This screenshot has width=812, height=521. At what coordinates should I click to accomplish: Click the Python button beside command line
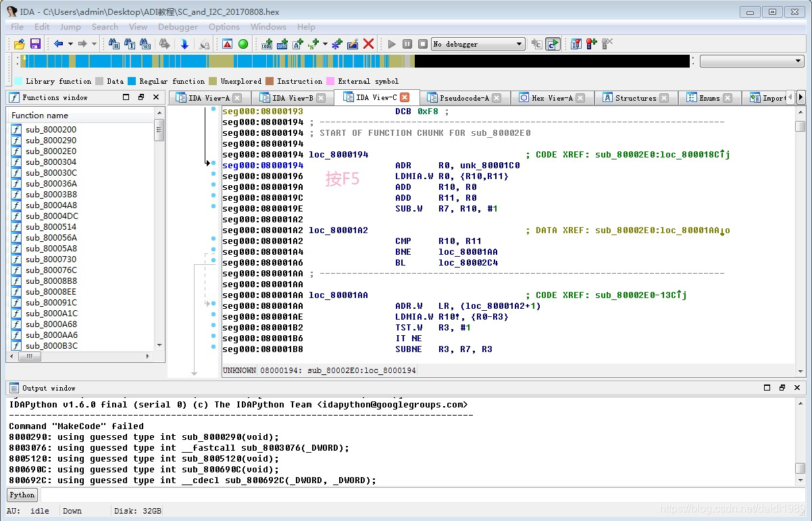pos(22,495)
